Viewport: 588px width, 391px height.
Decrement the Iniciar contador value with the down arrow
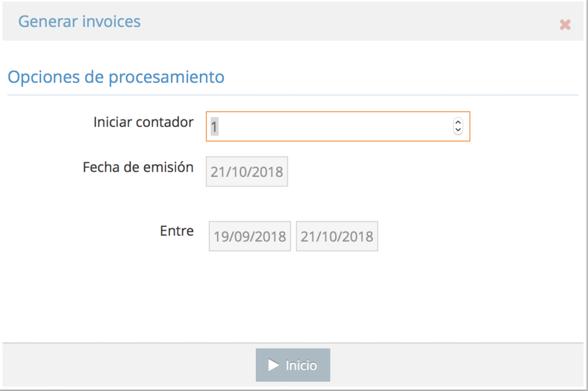tap(458, 130)
